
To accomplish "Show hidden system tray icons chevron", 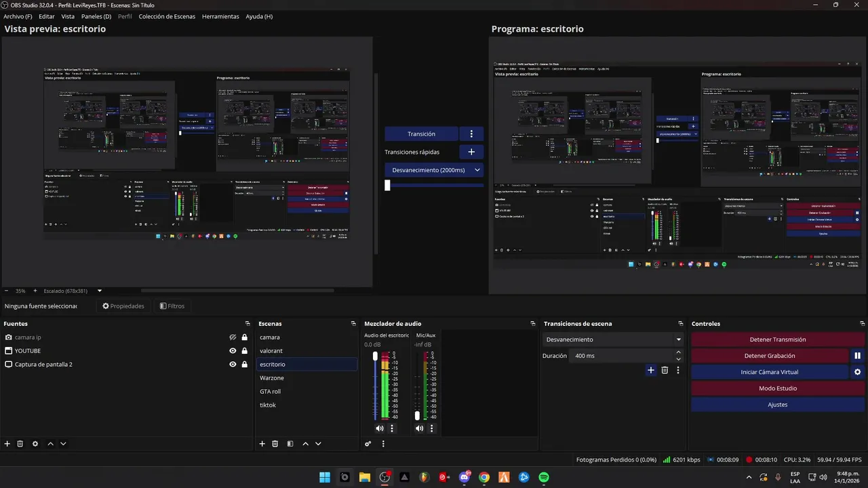I will [749, 477].
